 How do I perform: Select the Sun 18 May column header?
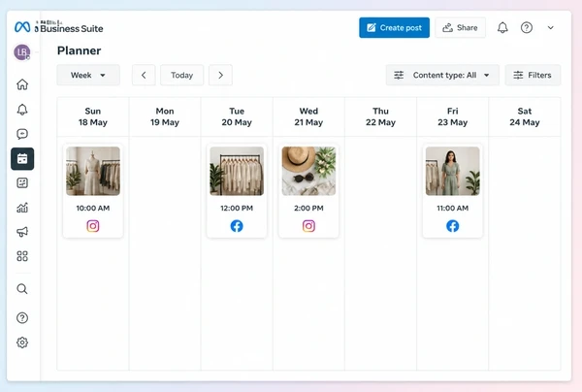pyautogui.click(x=93, y=116)
